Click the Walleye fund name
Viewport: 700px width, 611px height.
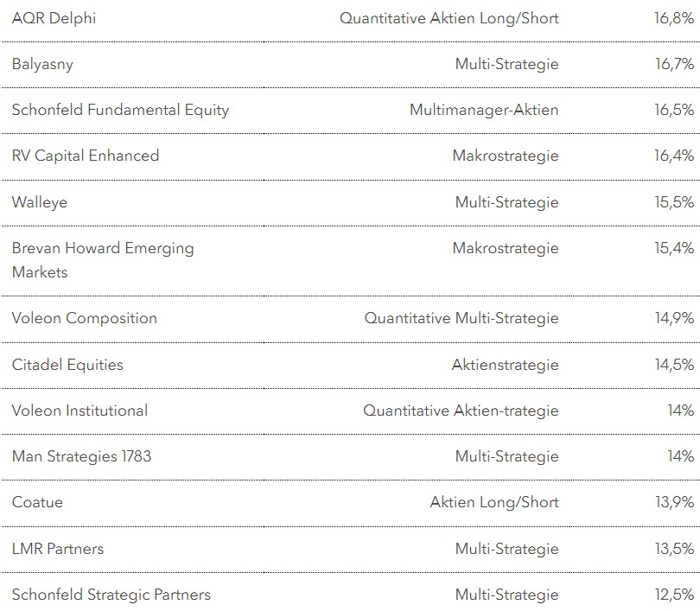point(40,202)
